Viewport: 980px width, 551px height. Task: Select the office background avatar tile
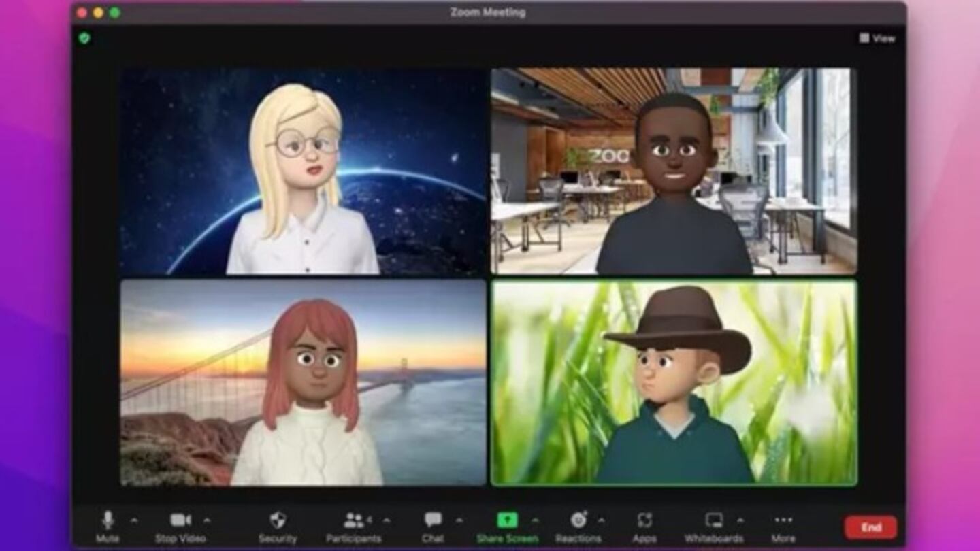click(674, 171)
